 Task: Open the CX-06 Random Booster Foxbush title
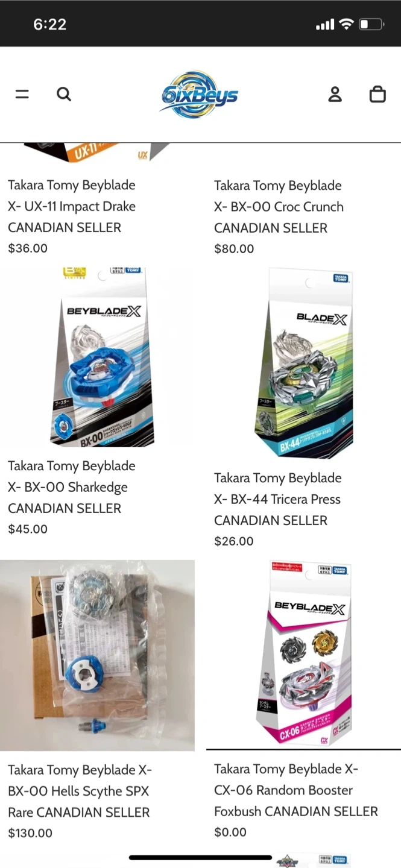coord(296,790)
